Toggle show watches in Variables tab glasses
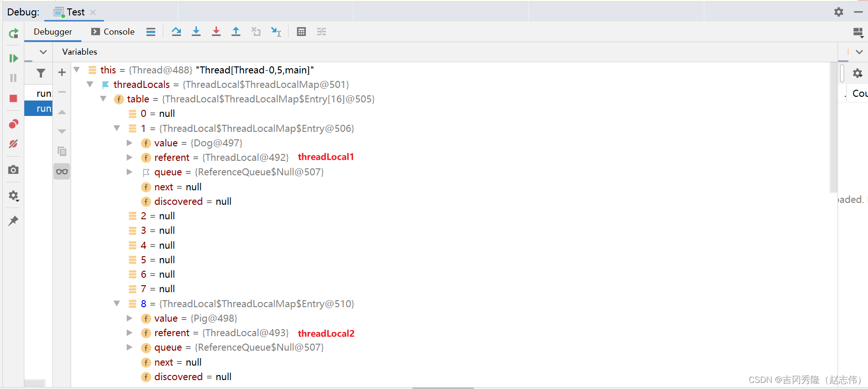Viewport: 868px width, 389px height. click(62, 172)
